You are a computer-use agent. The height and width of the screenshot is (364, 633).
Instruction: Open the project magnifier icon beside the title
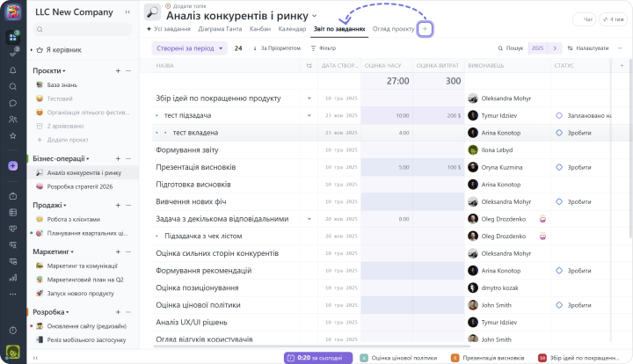(152, 12)
